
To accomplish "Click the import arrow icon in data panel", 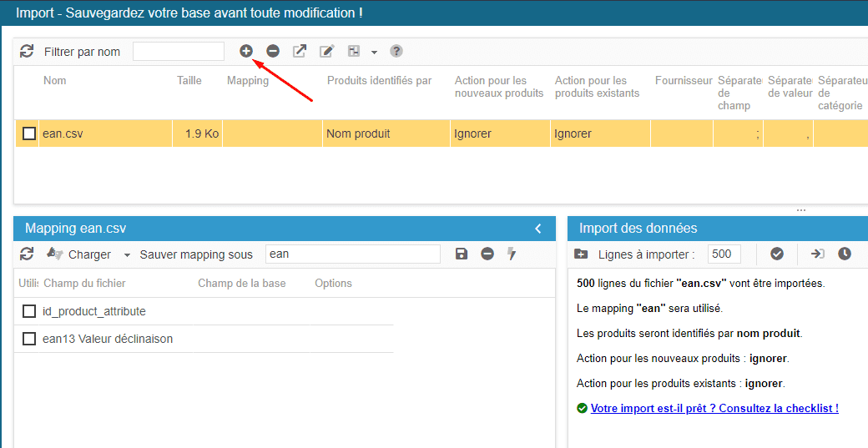I will click(818, 254).
